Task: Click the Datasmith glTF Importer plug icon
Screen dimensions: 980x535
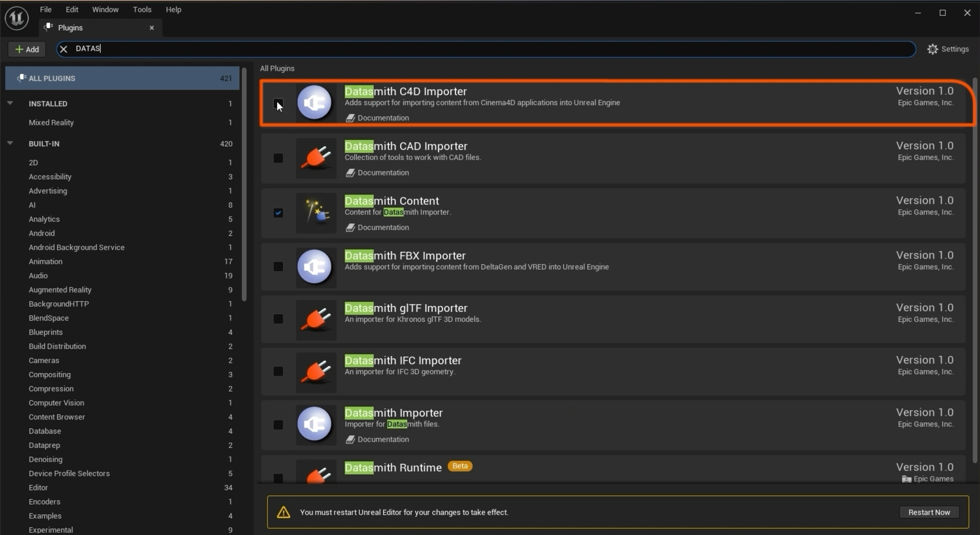Action: [x=316, y=319]
